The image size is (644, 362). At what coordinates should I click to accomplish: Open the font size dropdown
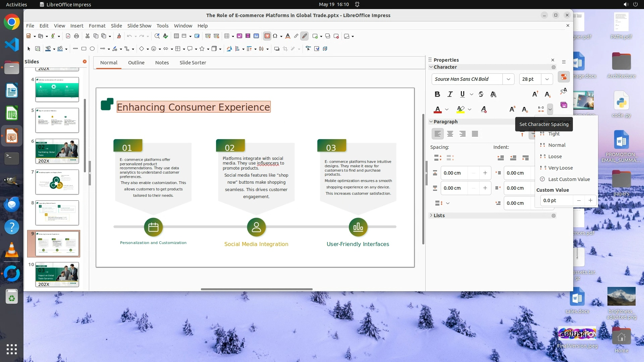click(547, 79)
